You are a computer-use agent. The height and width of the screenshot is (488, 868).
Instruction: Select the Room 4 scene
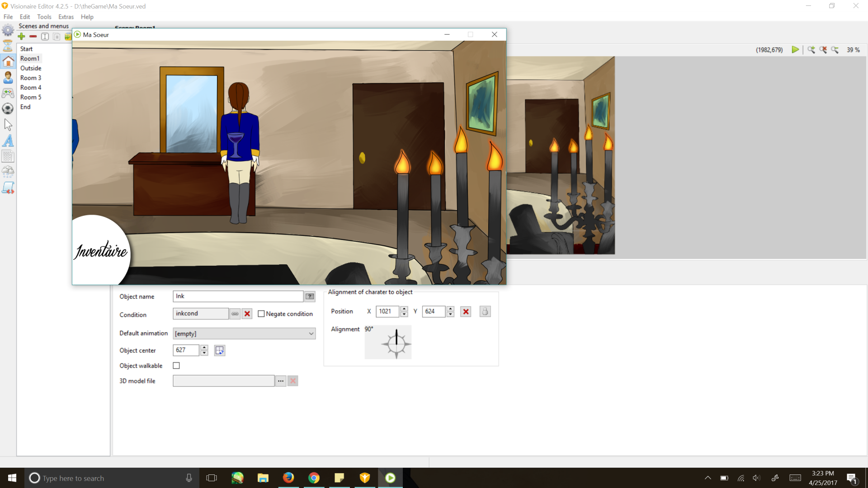coord(31,88)
